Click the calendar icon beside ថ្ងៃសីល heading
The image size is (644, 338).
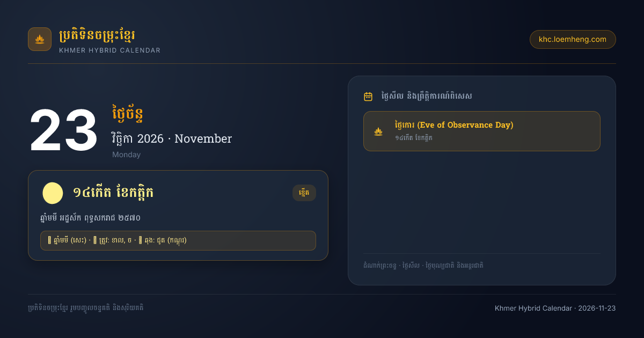pyautogui.click(x=368, y=97)
